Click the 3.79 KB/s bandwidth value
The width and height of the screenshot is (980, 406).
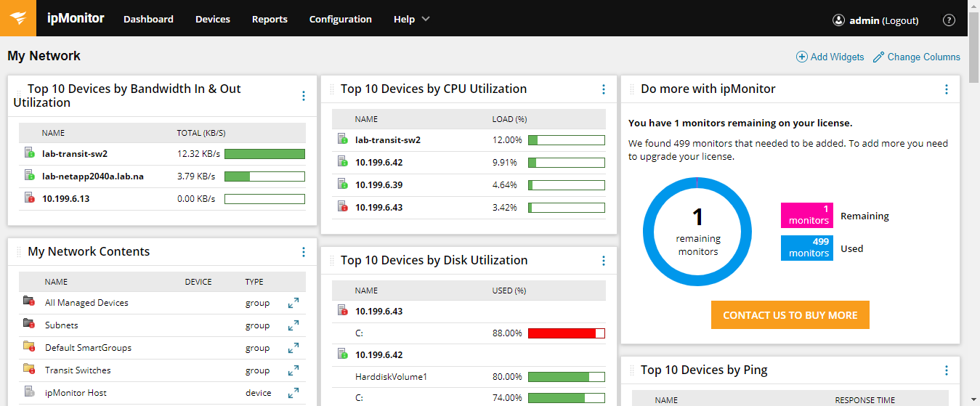[196, 176]
